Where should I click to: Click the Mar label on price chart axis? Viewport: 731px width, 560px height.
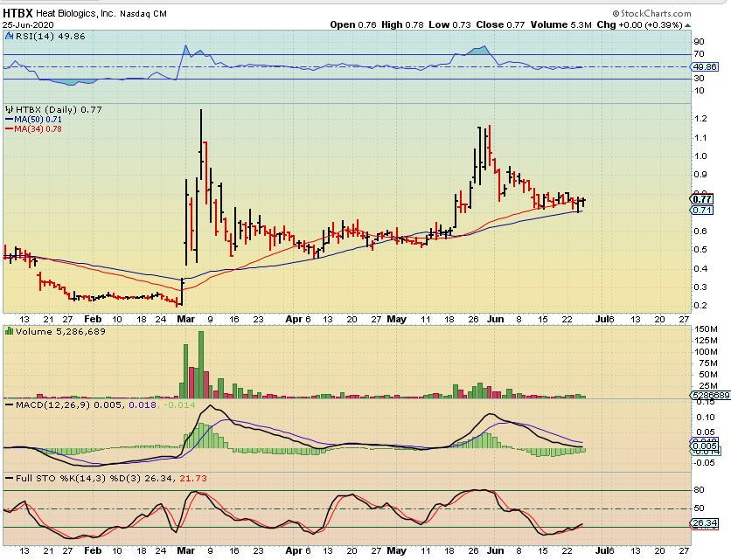pyautogui.click(x=186, y=319)
